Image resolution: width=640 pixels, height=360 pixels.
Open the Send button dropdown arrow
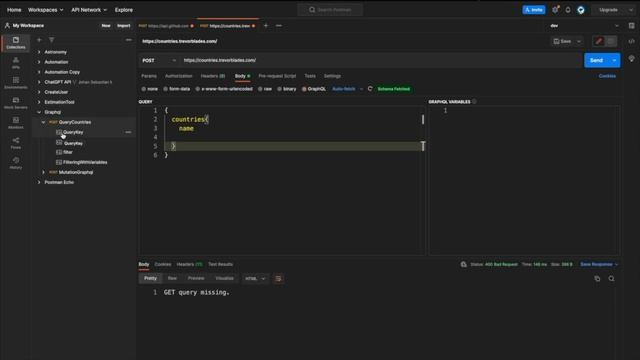(x=614, y=60)
